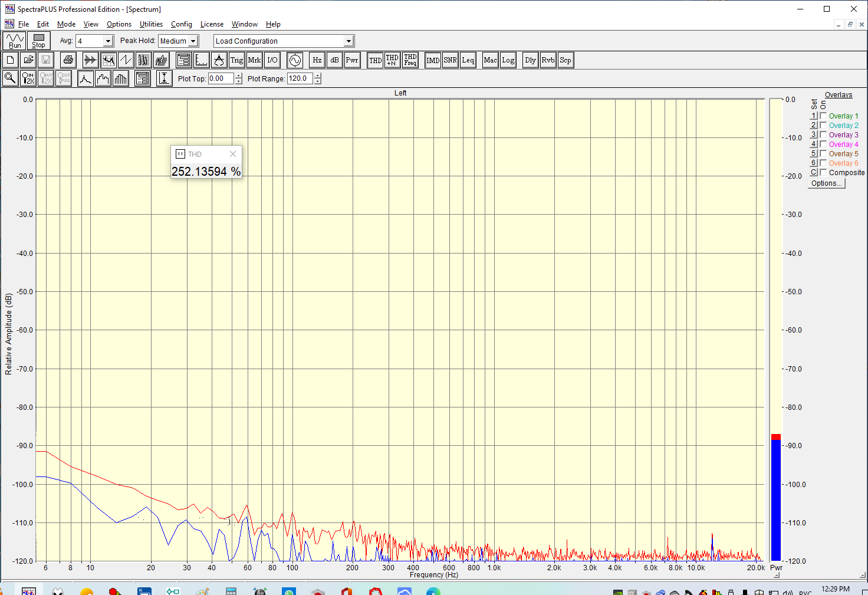Click the Set Composite 'C' button
The width and height of the screenshot is (868, 595).
(814, 173)
